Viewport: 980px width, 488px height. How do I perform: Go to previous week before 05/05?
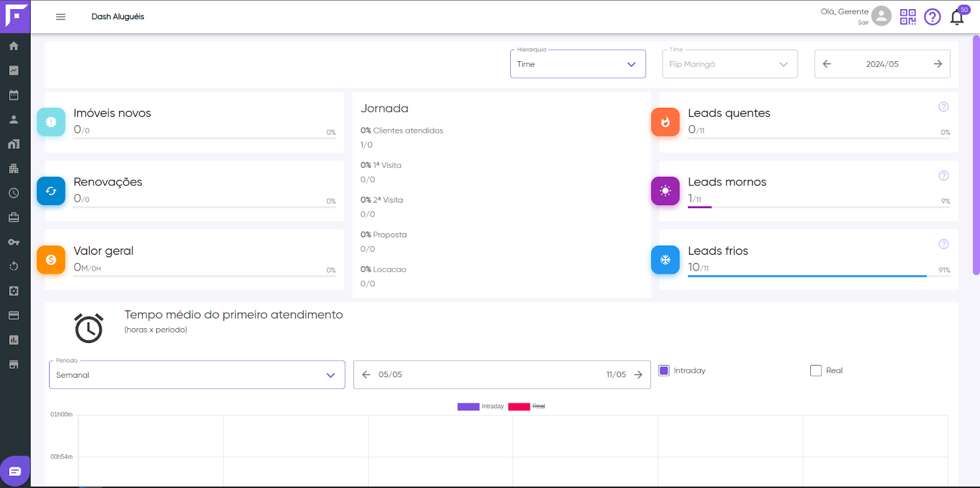[x=366, y=375]
